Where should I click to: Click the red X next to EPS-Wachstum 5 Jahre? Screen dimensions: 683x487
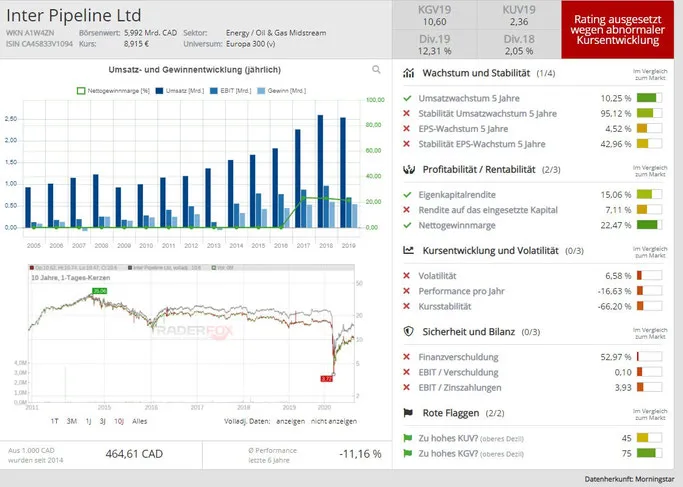click(407, 129)
